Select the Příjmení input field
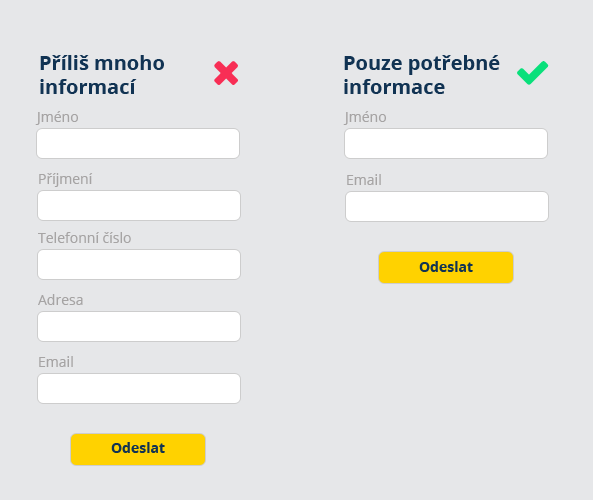Viewport: 593px width, 500px height. [x=139, y=205]
